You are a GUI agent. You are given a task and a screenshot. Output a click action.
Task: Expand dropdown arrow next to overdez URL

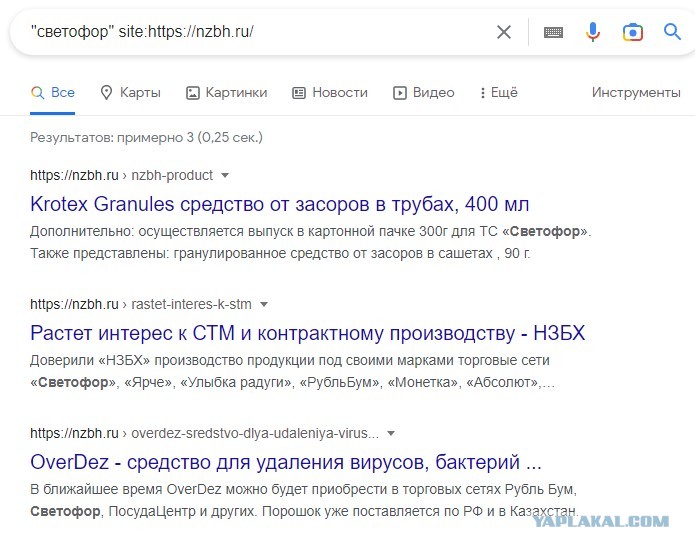click(391, 433)
